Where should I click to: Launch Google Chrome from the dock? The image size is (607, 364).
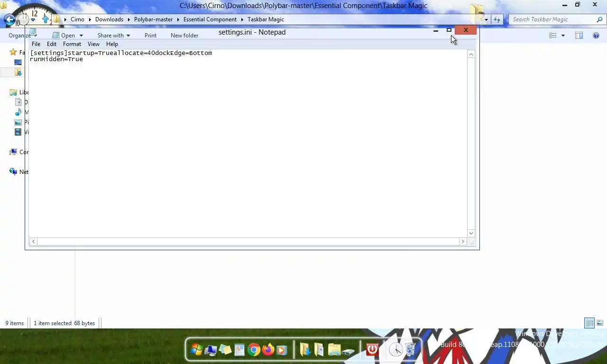click(254, 350)
